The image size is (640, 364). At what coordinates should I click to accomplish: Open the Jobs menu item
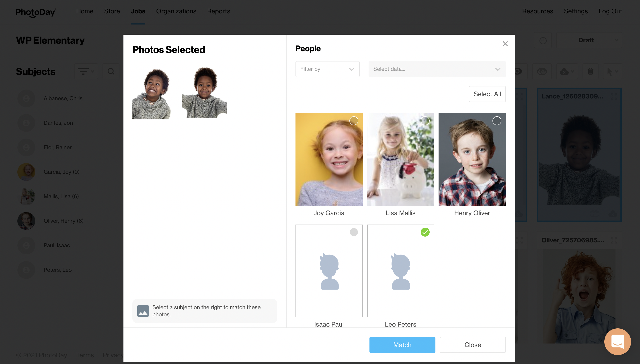[138, 11]
